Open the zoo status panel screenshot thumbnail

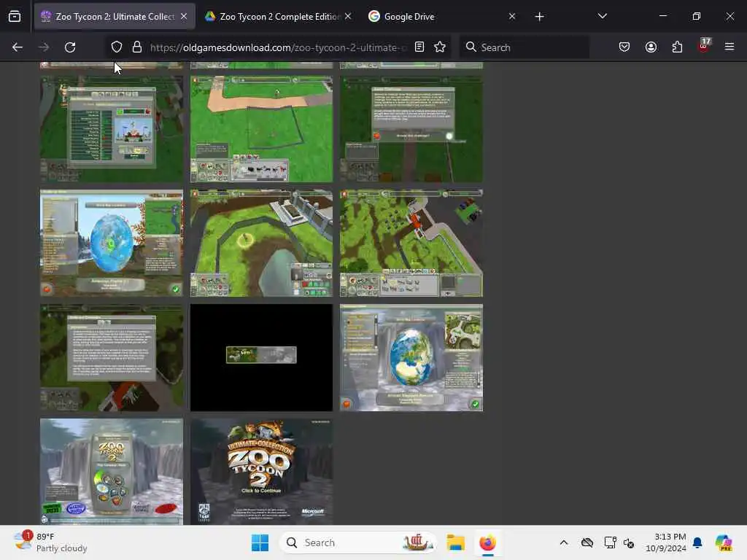[112, 129]
